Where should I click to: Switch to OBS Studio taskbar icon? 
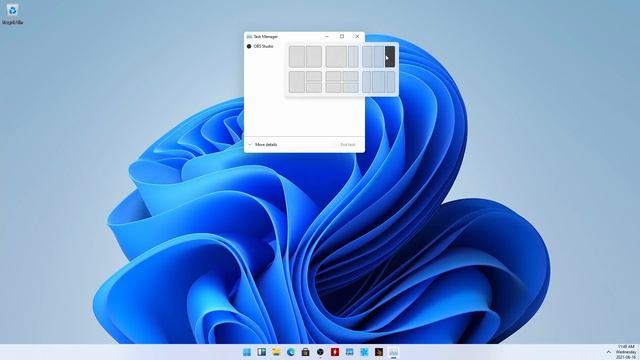[320, 352]
